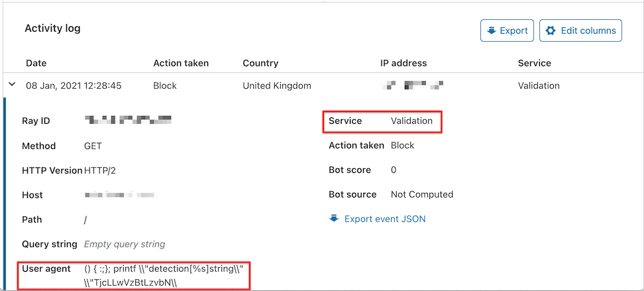Click the download icon beside Export event JSON
This screenshot has width=644, height=291.
334,219
